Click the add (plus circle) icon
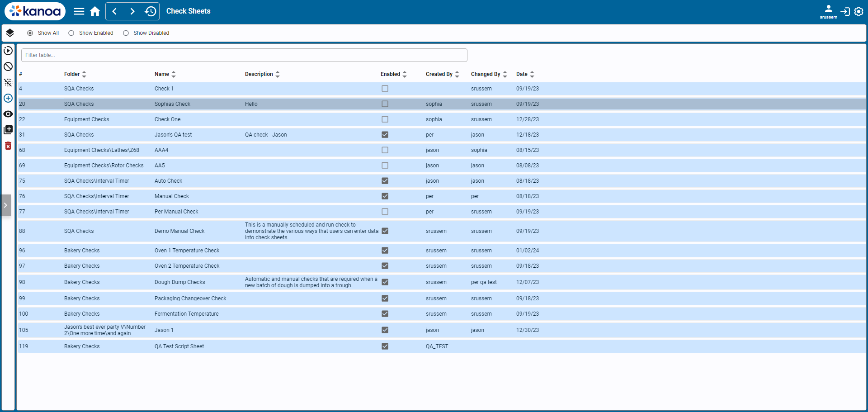 click(8, 98)
